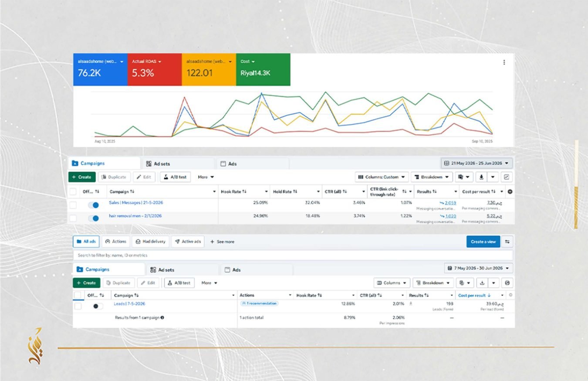Screen dimensions: 588x381
Task: Select the Had delivery filter chip
Action: click(150, 242)
